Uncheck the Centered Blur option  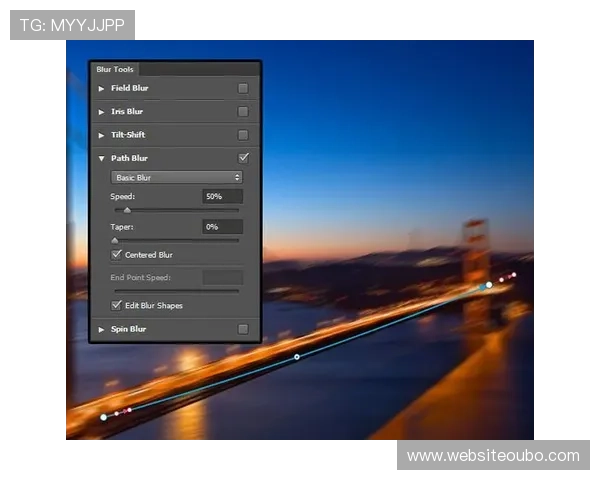116,255
